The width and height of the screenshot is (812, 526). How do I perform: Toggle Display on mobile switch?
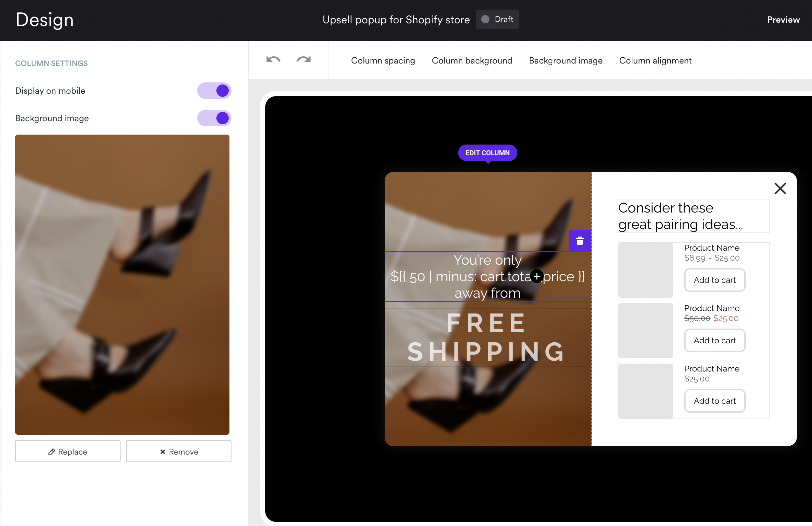[x=214, y=91]
